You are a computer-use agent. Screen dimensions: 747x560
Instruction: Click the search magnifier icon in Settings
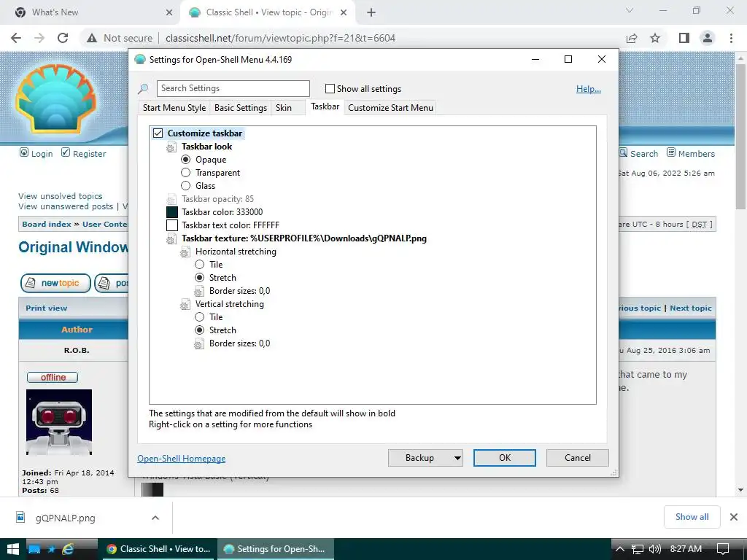pos(143,88)
